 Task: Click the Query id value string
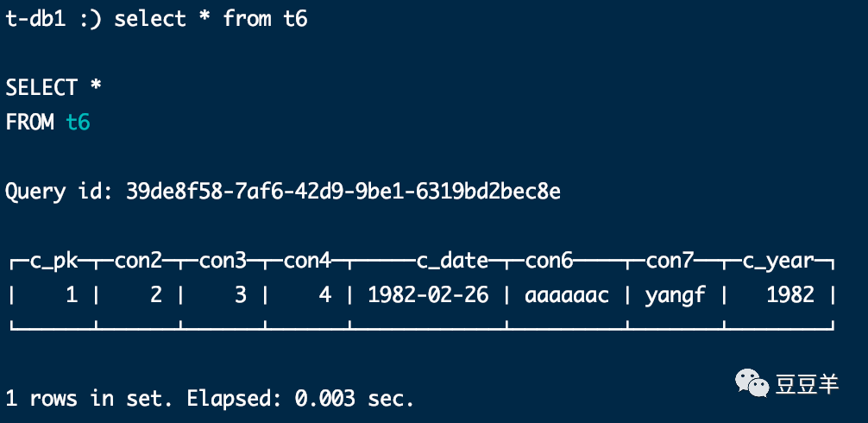point(343,192)
